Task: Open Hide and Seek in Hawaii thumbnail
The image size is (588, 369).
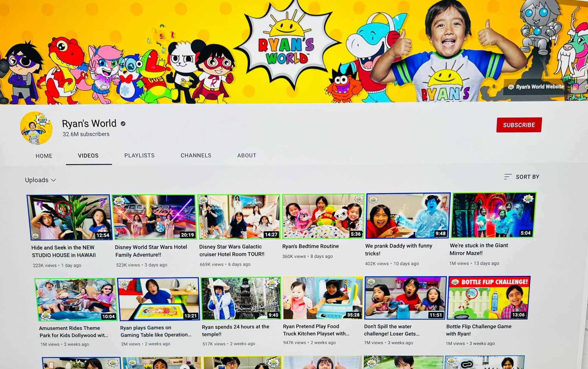Action: [x=70, y=217]
